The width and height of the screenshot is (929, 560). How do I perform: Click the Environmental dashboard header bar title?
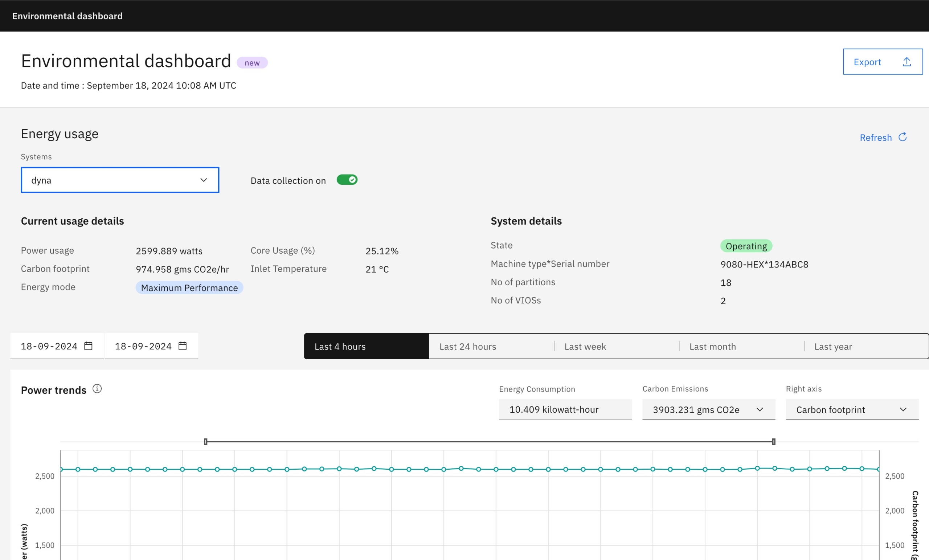(x=67, y=16)
